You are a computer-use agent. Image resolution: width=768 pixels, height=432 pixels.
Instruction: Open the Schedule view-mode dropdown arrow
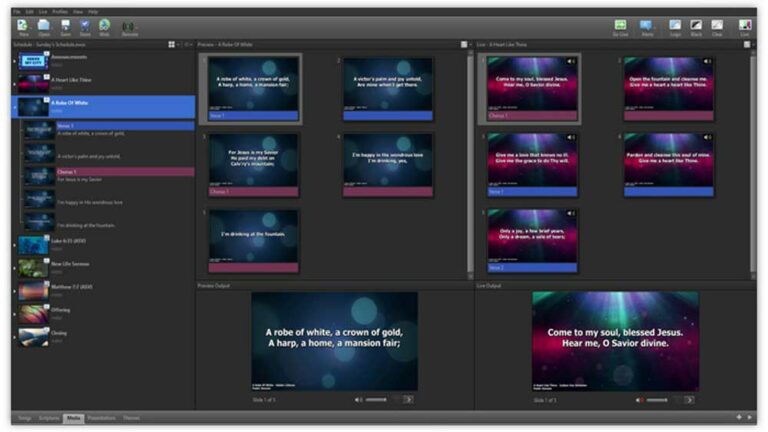pyautogui.click(x=178, y=45)
